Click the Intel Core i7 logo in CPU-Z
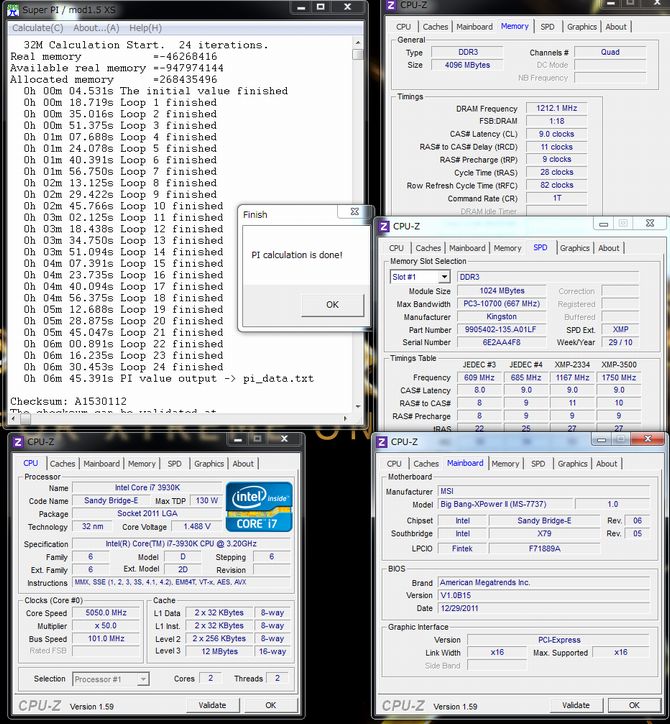Viewport: 670px width, 724px height. [259, 507]
